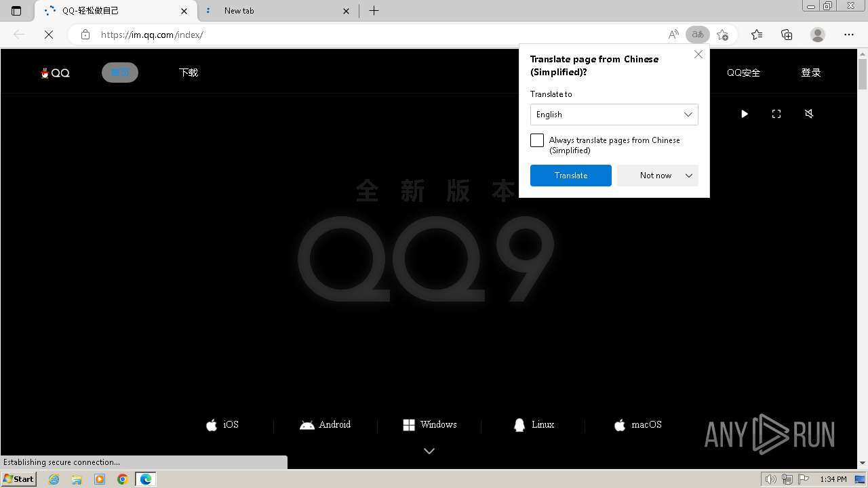Open File Explorer from taskbar

coord(77,479)
